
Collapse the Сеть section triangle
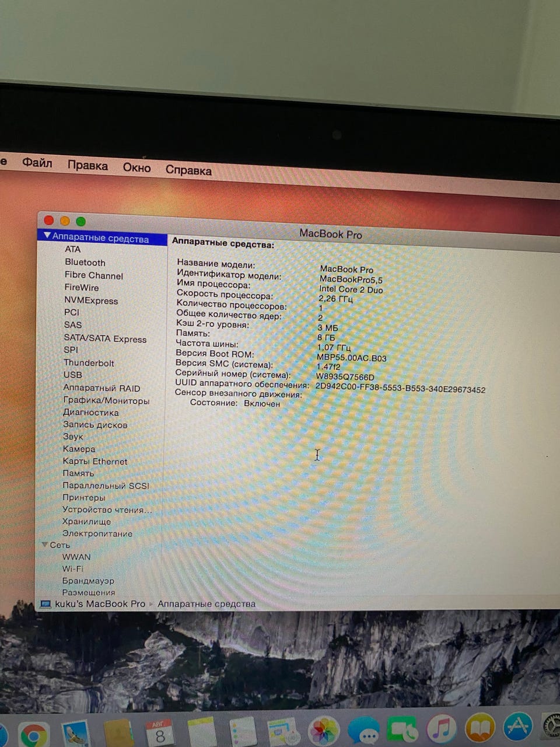pos(44,544)
